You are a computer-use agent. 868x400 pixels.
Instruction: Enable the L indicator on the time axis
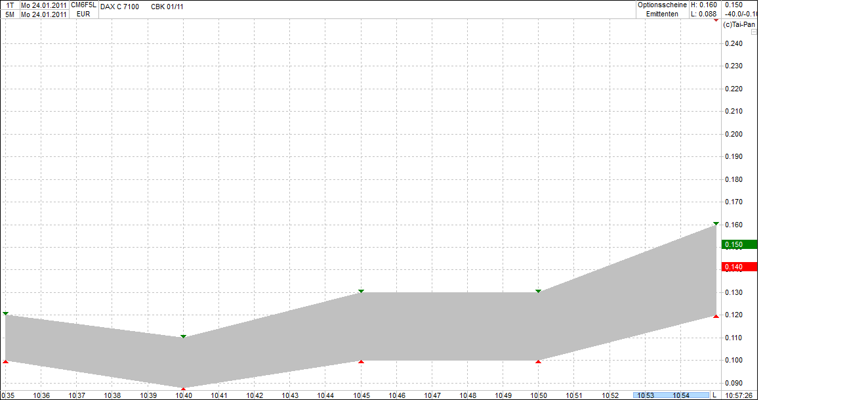point(714,395)
